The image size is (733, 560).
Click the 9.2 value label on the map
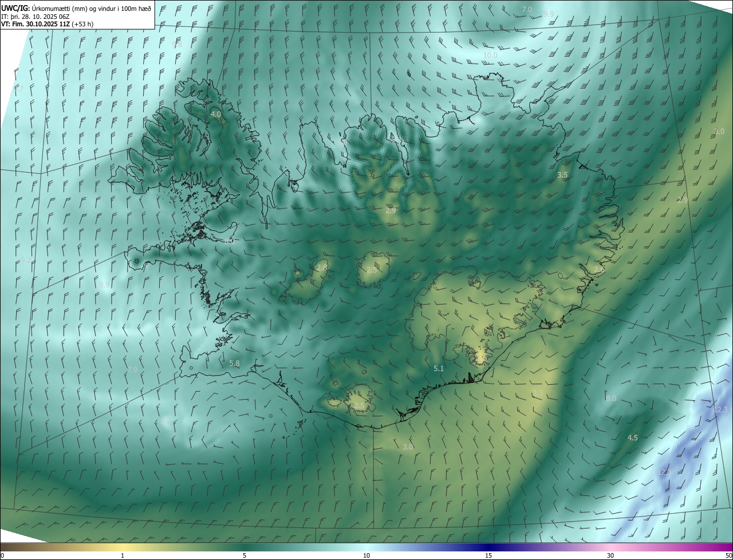27,260
